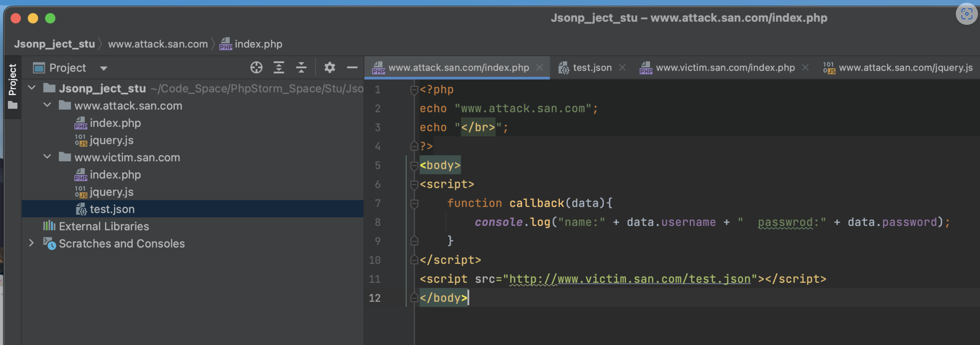The image size is (980, 345).
Task: Close the test.json tab
Action: (x=622, y=68)
